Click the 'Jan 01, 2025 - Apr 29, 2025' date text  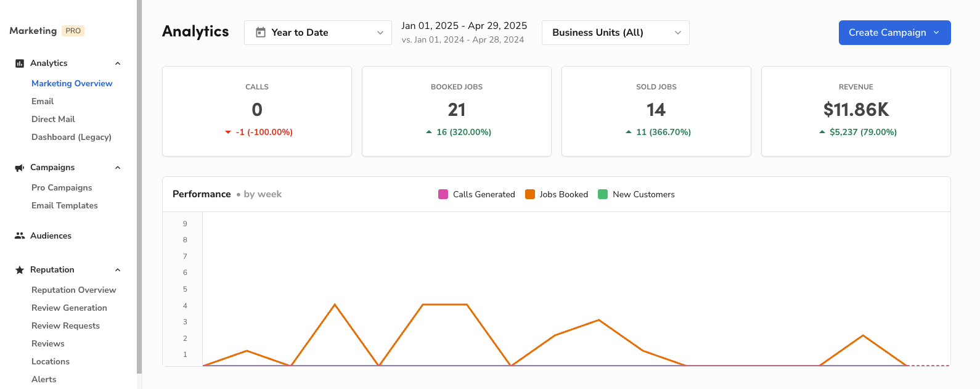(464, 26)
